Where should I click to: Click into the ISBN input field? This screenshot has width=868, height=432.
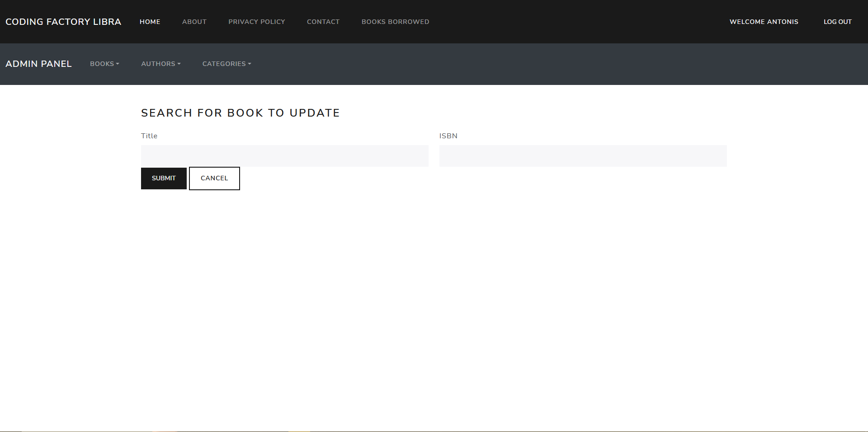pos(583,156)
